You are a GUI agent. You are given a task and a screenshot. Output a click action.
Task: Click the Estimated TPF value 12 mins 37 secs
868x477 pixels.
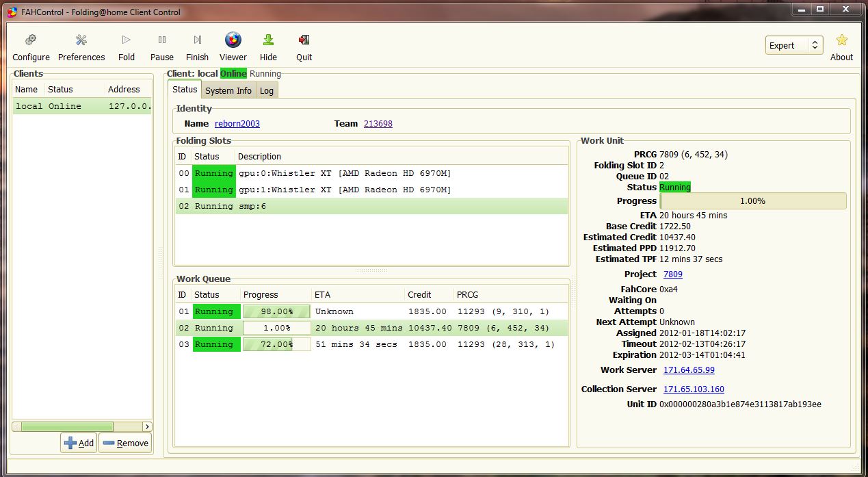click(x=691, y=259)
